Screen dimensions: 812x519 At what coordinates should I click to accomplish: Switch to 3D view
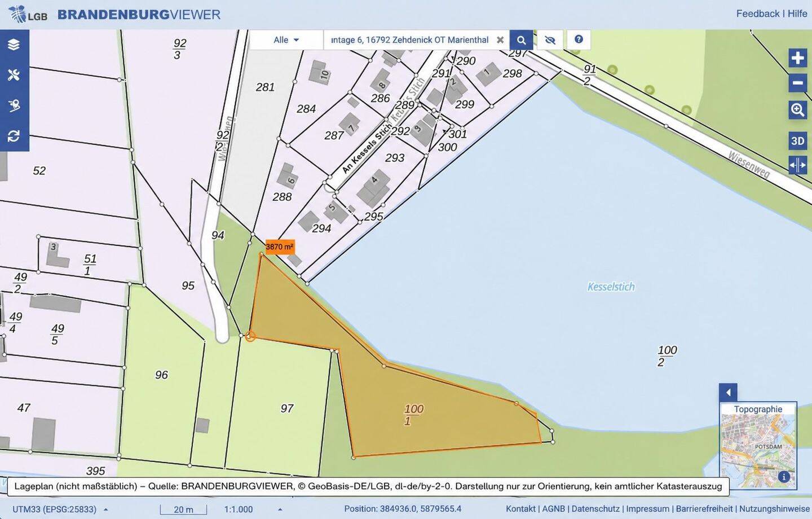[x=798, y=141]
